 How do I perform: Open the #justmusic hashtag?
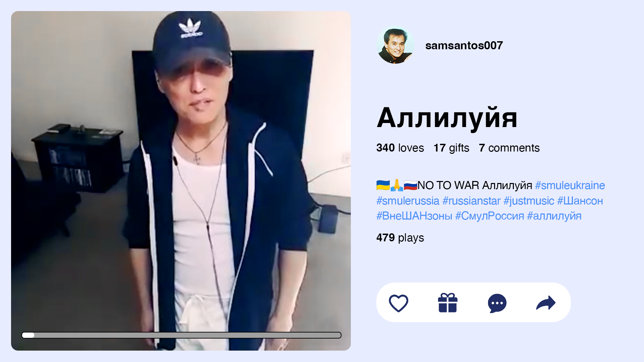click(529, 200)
